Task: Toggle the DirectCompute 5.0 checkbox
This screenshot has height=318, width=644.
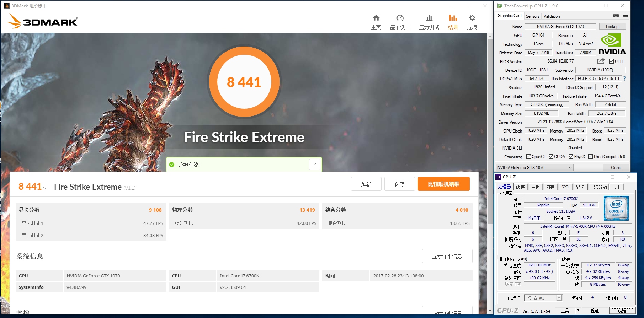Action: click(590, 157)
